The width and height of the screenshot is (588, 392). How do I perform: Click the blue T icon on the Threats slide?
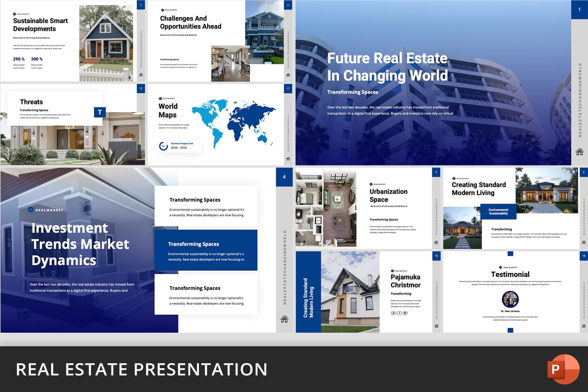coord(100,112)
